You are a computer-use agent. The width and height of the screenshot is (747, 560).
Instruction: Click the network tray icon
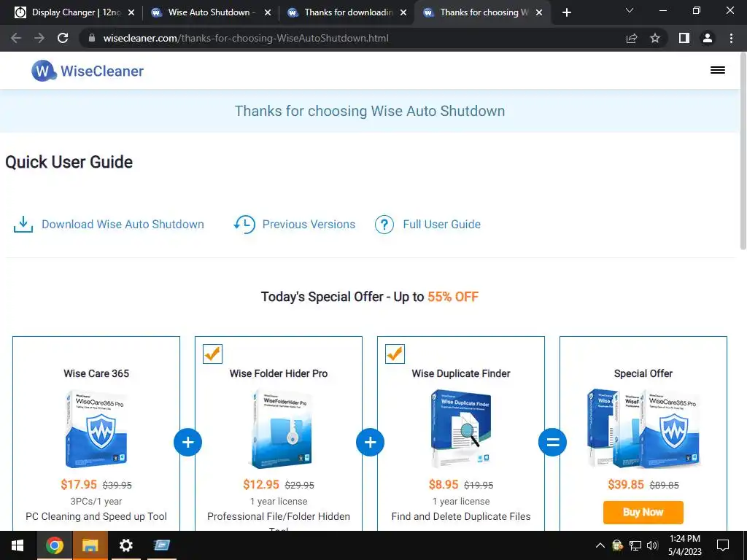coord(635,545)
